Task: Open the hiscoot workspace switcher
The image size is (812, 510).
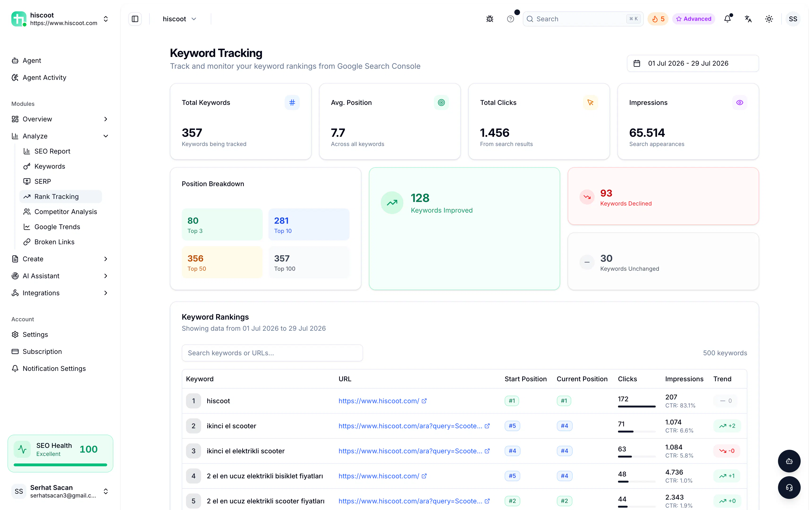Action: coord(60,19)
